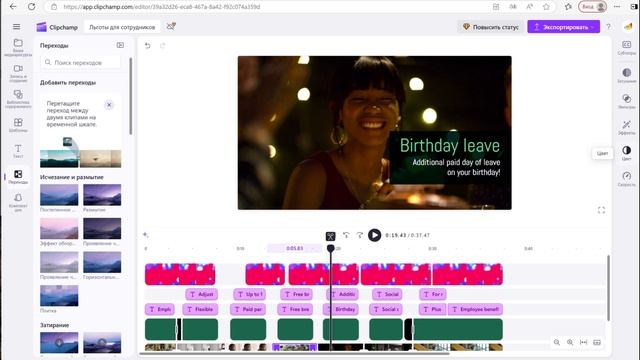This screenshot has height=360, width=640.
Task: Fit timeline to screen width
Action: point(584,342)
